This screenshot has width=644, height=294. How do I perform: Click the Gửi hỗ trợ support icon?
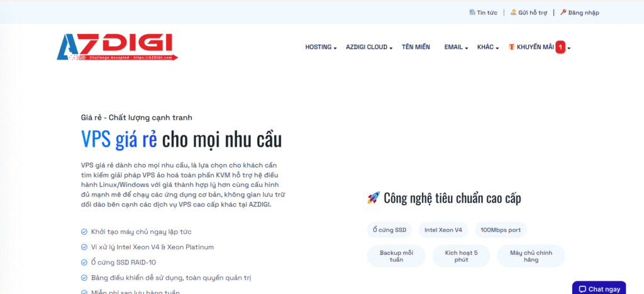coord(514,12)
